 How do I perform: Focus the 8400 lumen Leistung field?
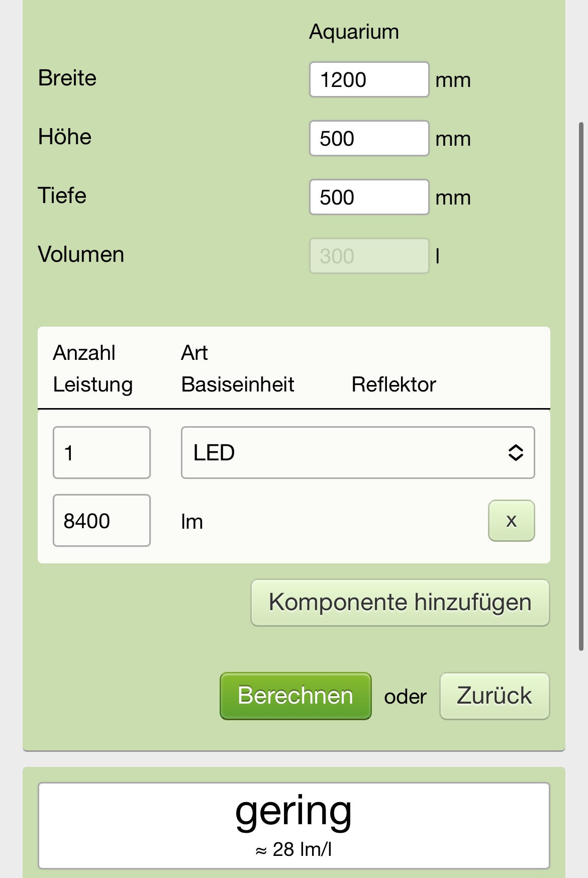[x=102, y=521]
